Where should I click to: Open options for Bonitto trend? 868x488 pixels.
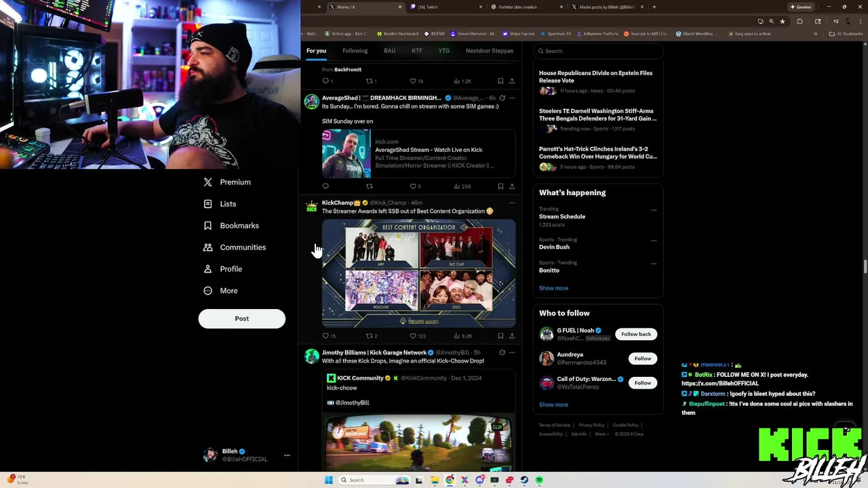(x=654, y=264)
